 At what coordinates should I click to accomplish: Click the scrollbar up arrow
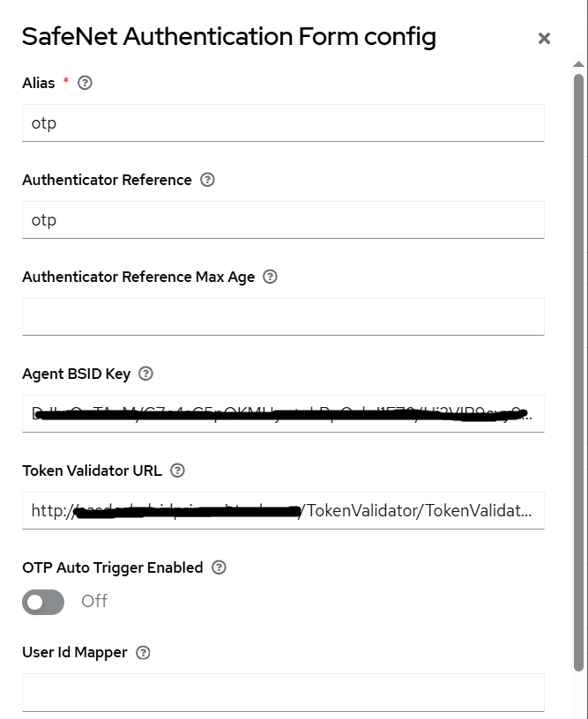click(578, 64)
